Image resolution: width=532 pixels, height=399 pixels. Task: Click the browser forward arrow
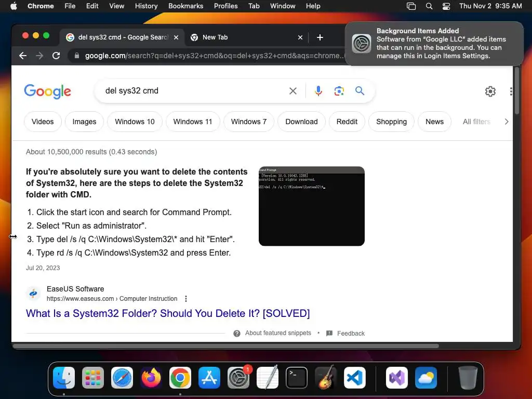click(39, 56)
